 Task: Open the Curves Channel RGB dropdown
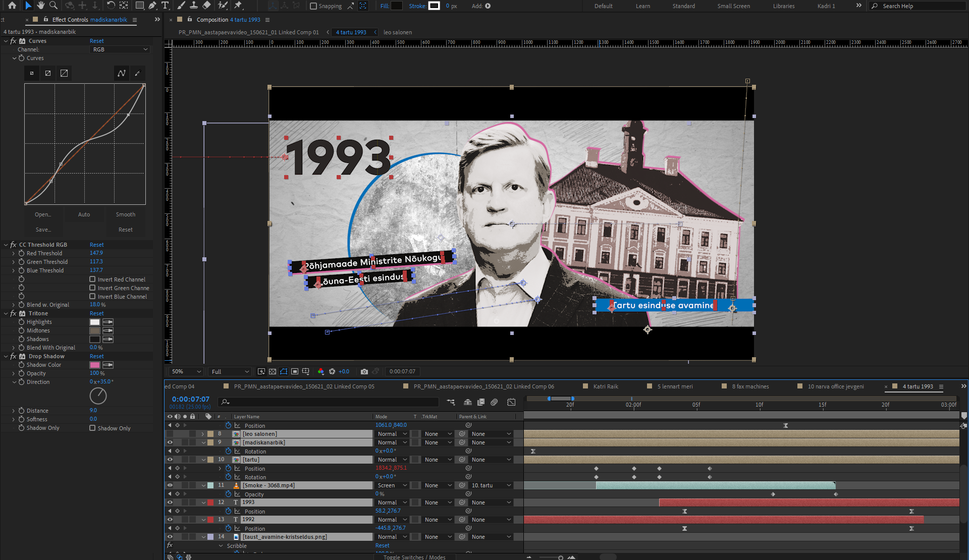(x=120, y=49)
